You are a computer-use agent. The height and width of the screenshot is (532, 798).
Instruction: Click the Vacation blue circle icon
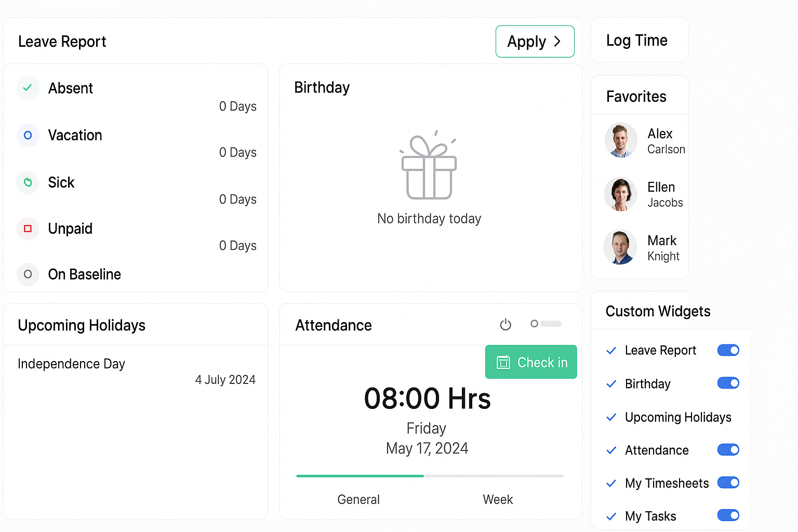coord(28,135)
